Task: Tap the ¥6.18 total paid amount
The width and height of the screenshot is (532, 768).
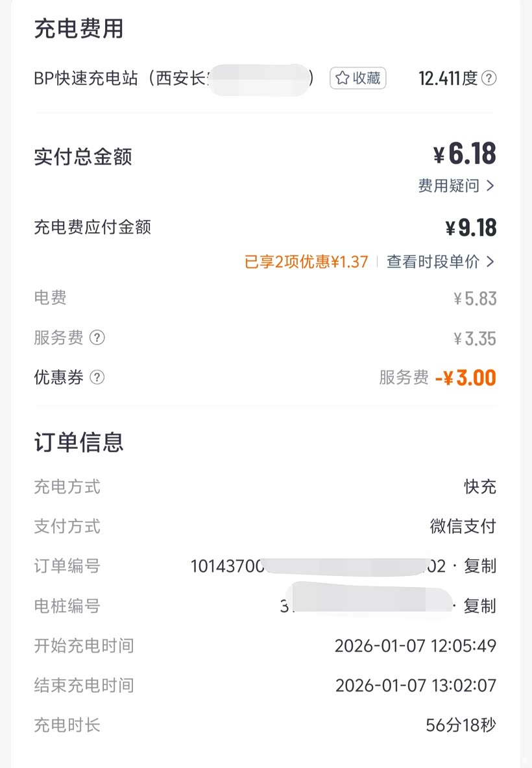Action: (465, 154)
